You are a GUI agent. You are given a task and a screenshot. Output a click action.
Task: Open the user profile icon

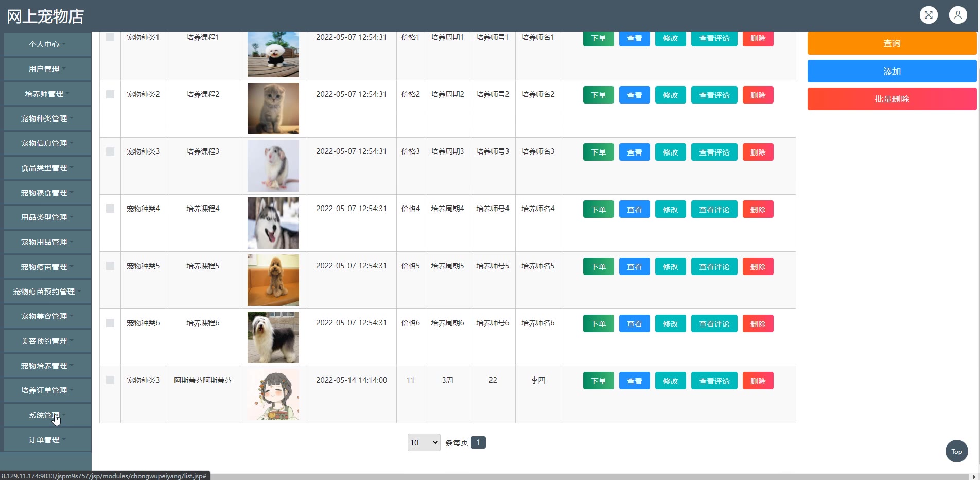click(958, 15)
